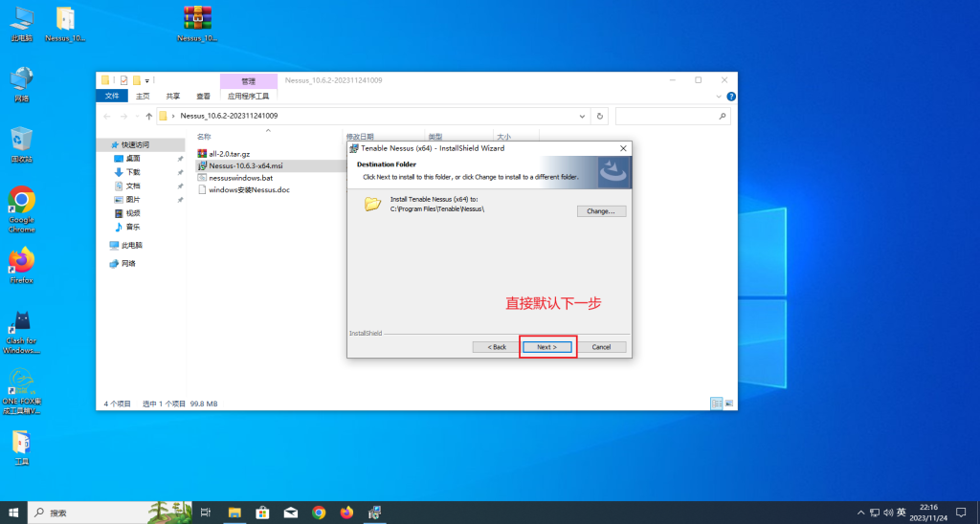
Task: Click the Next button in installer
Action: [547, 346]
